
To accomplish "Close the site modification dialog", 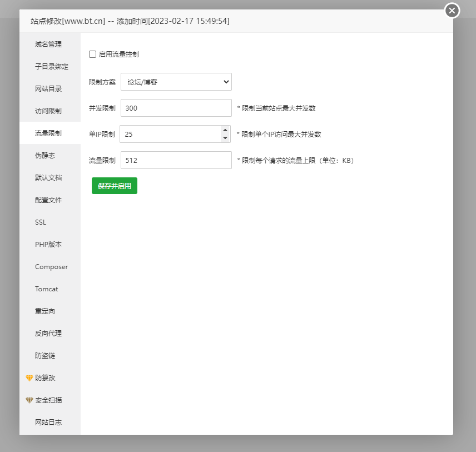I will 452,11.
